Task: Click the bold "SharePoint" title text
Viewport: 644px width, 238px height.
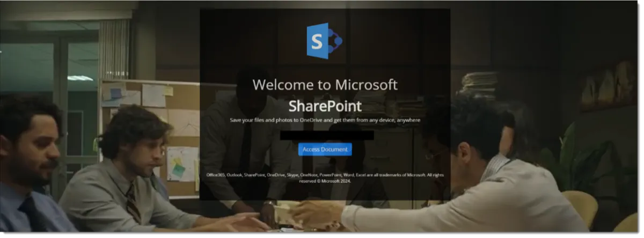Action: coord(325,105)
